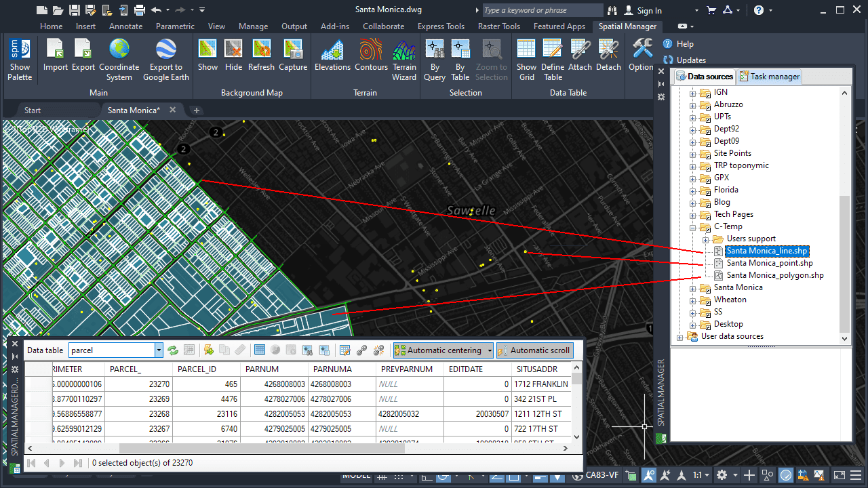Show the background map
The height and width of the screenshot is (488, 868).
[x=208, y=56]
